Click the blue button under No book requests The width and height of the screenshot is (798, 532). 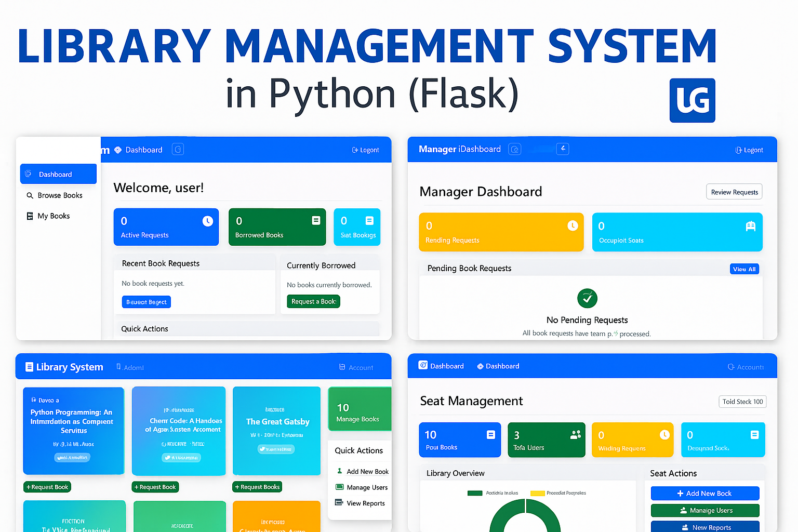(x=147, y=302)
